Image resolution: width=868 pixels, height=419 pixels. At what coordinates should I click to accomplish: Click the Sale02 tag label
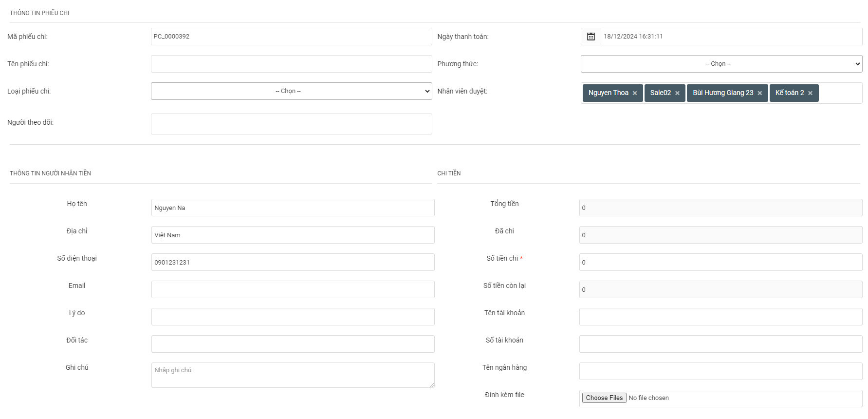pyautogui.click(x=660, y=93)
